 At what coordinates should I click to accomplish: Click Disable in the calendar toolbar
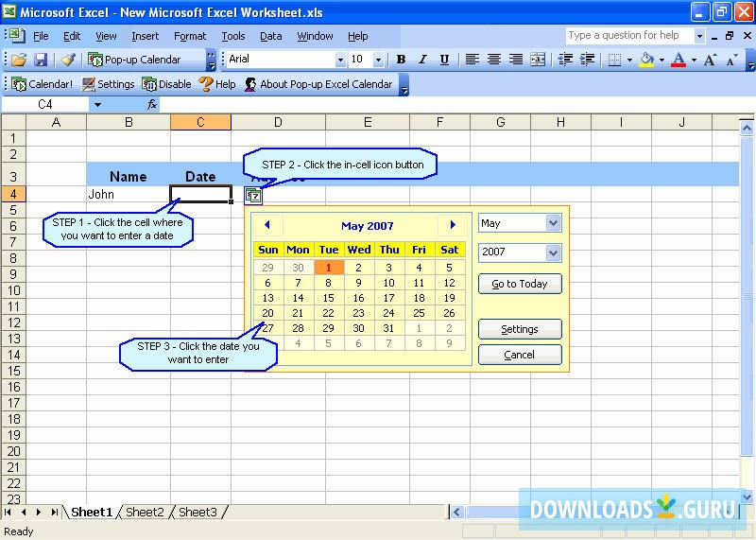[x=167, y=84]
